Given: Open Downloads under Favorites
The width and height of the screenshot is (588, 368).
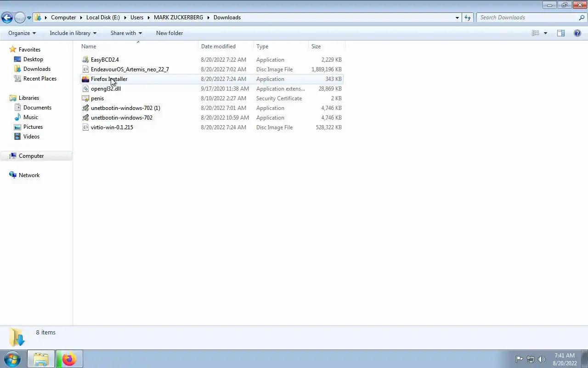Looking at the screenshot, I should (37, 69).
